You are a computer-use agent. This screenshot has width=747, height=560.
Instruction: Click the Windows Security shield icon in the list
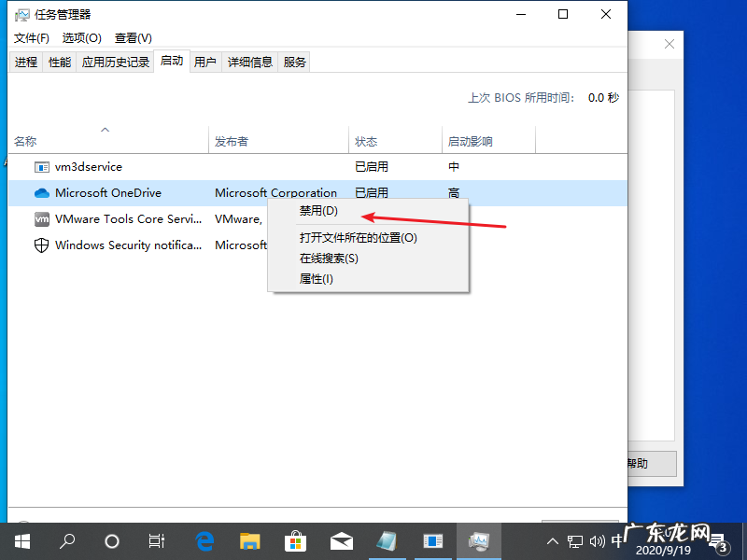click(x=41, y=245)
